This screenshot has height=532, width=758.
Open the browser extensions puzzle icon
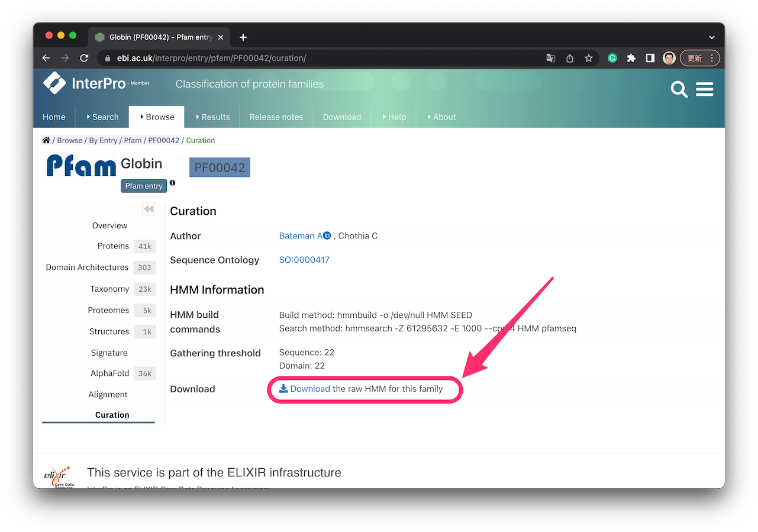pyautogui.click(x=631, y=58)
